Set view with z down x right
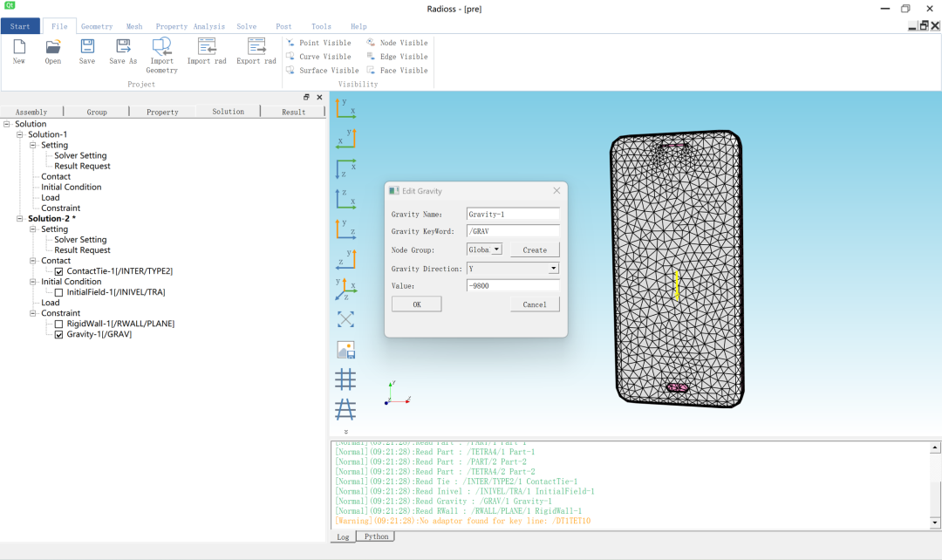 click(x=345, y=169)
